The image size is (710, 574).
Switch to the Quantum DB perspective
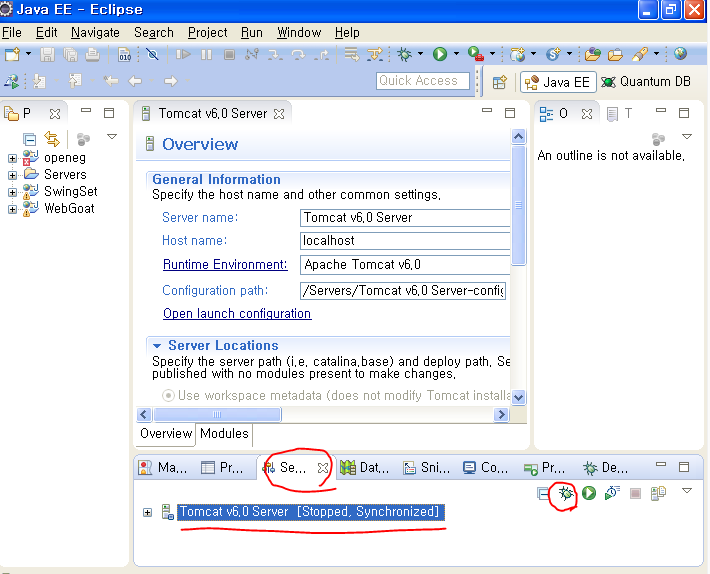pyautogui.click(x=646, y=82)
